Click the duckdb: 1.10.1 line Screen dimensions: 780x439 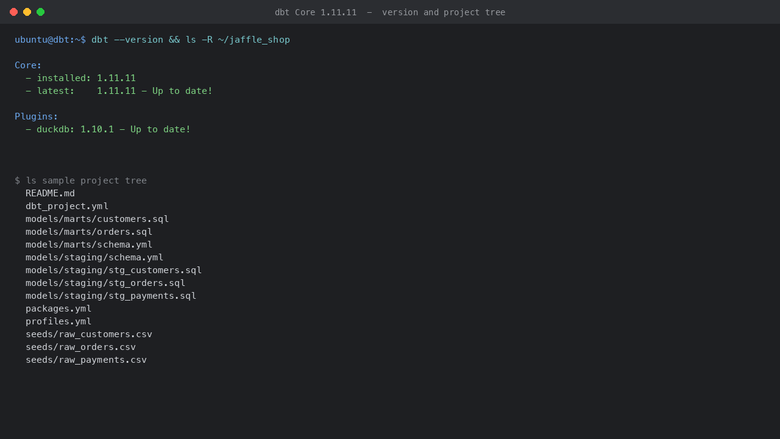(x=108, y=129)
